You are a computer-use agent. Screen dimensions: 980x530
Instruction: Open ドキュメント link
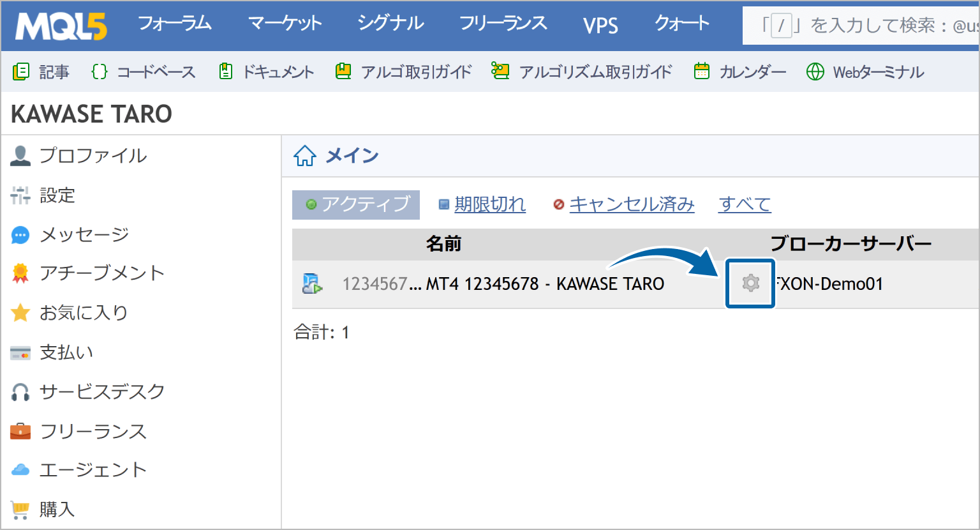pyautogui.click(x=279, y=72)
